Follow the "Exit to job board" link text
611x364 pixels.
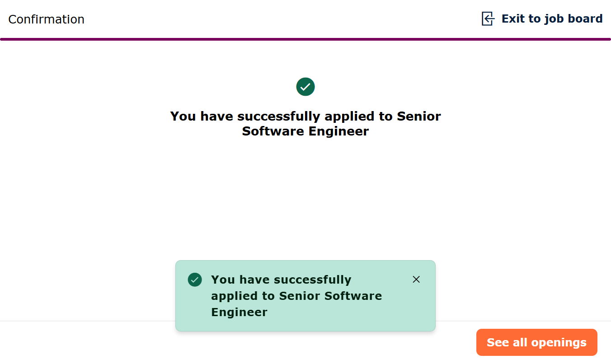552,19
